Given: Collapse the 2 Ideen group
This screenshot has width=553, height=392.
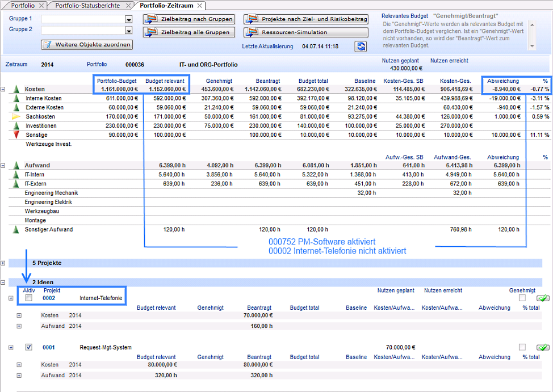Looking at the screenshot, I should (x=3, y=283).
